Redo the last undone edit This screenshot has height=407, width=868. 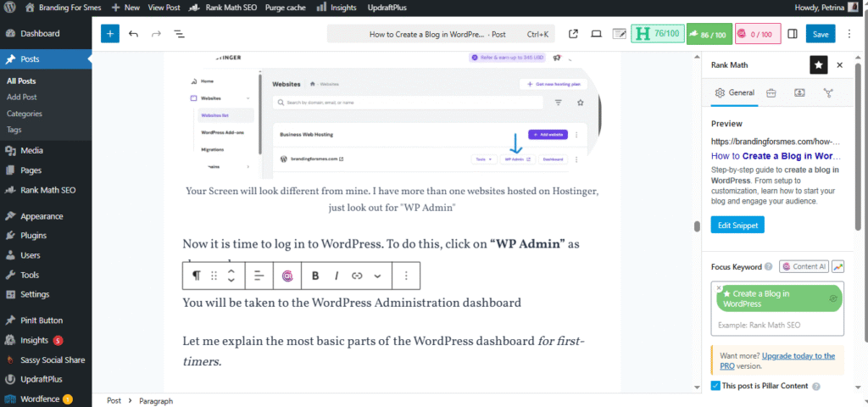tap(156, 34)
